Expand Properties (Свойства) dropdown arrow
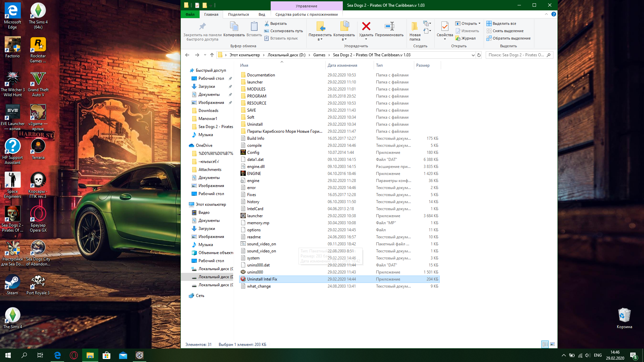644x362 pixels. pyautogui.click(x=445, y=39)
